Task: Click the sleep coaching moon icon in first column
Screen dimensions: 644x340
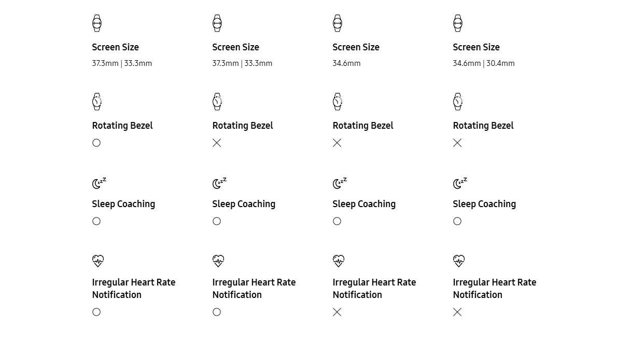Action: click(99, 183)
